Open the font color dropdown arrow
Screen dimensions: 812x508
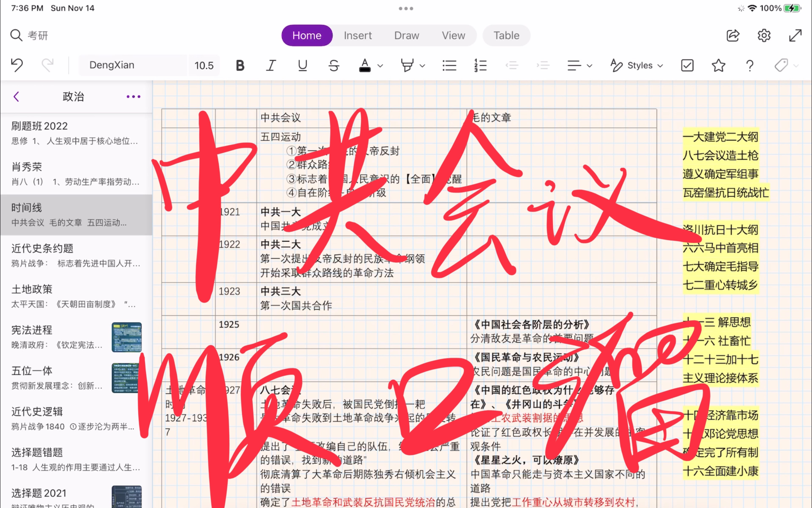[380, 66]
